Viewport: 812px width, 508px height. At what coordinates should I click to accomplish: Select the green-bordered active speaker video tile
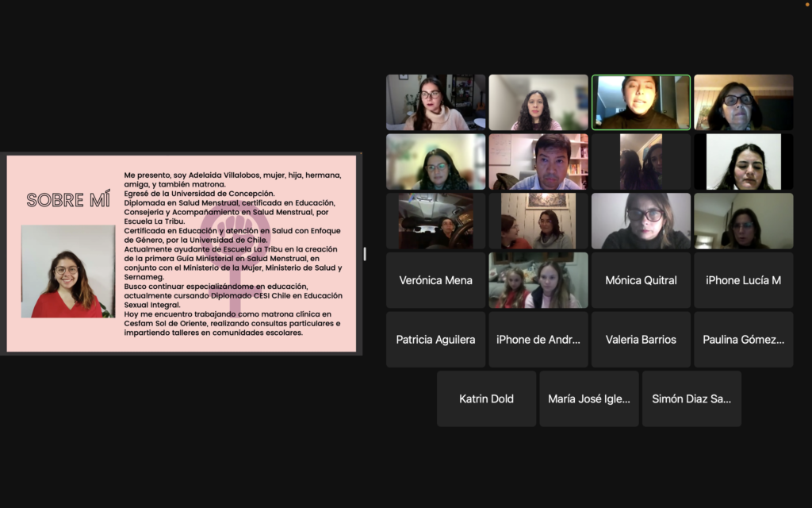[x=641, y=102]
